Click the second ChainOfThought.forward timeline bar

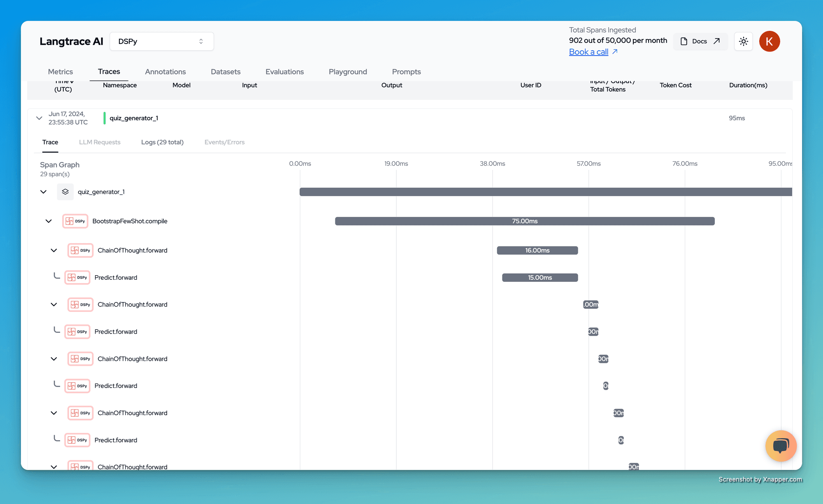591,305
